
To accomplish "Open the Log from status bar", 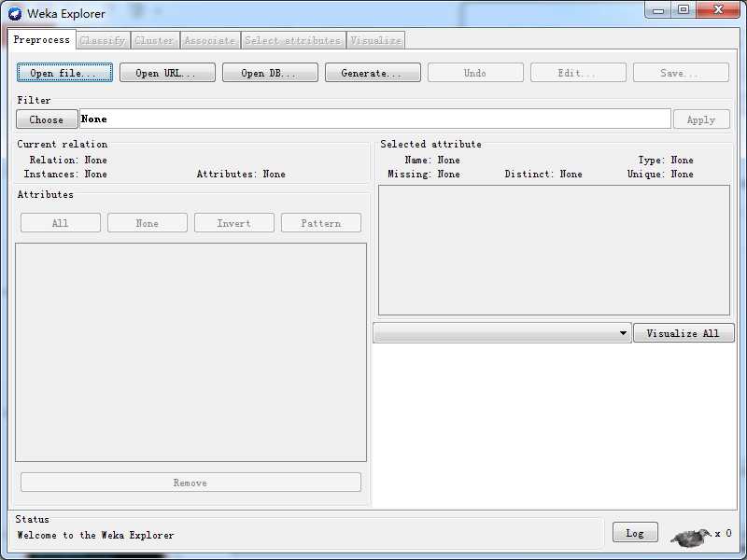I will click(x=635, y=532).
